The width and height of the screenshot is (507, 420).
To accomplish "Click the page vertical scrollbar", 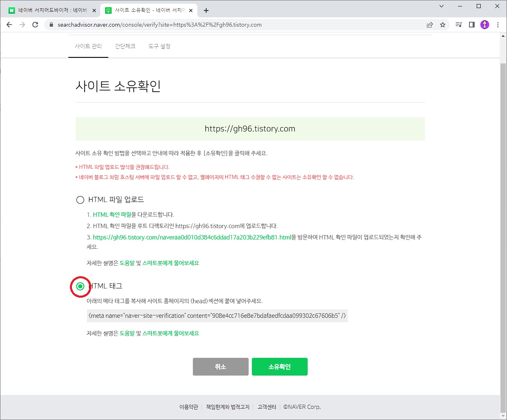I will coord(503,238).
